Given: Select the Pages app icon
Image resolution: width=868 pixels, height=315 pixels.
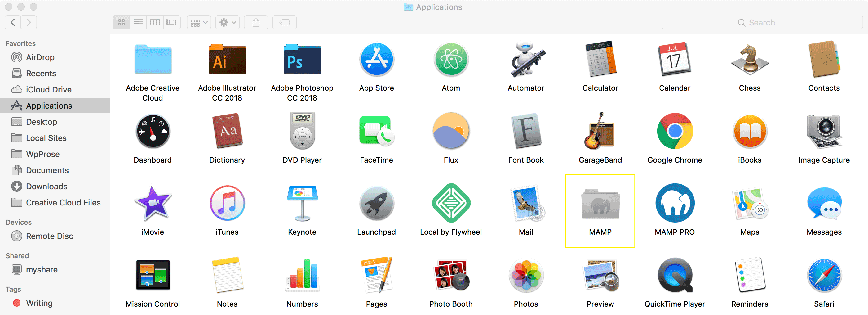Looking at the screenshot, I should tap(377, 275).
